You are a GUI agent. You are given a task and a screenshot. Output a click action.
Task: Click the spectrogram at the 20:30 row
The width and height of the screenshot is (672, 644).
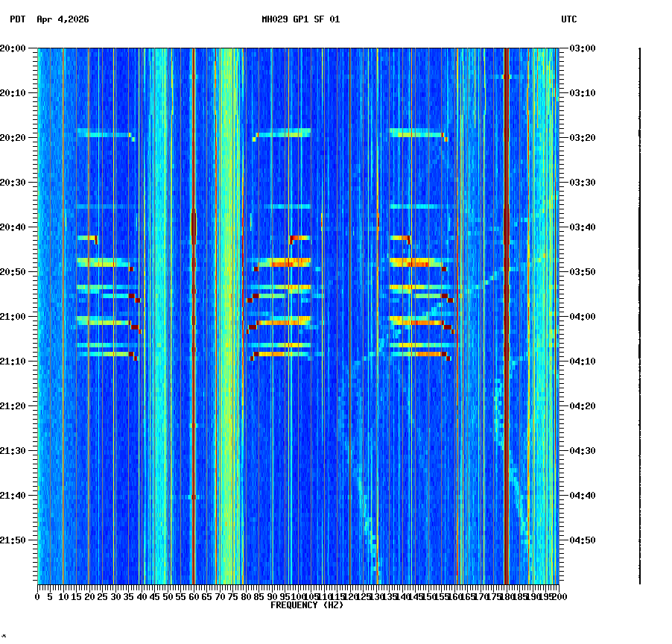click(298, 182)
